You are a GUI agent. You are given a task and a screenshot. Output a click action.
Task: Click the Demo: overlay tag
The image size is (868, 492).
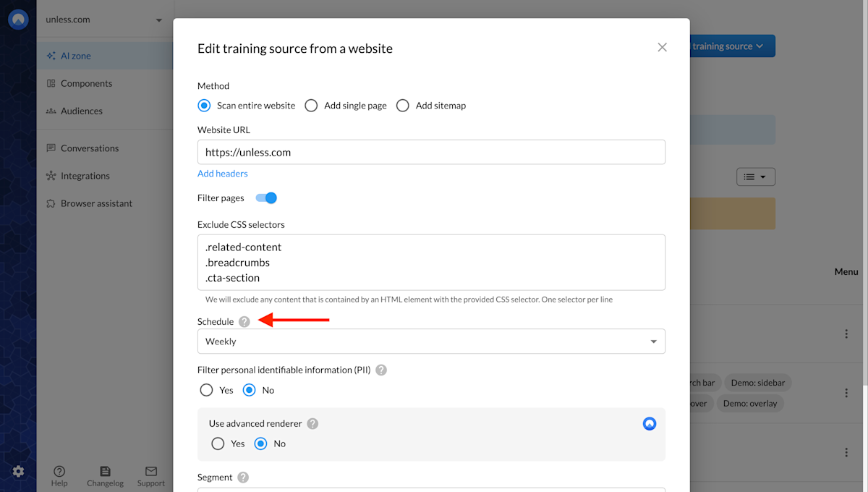click(x=749, y=403)
